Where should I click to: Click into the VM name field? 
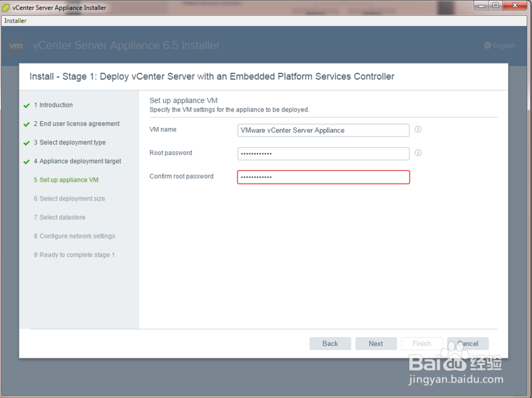tap(323, 130)
